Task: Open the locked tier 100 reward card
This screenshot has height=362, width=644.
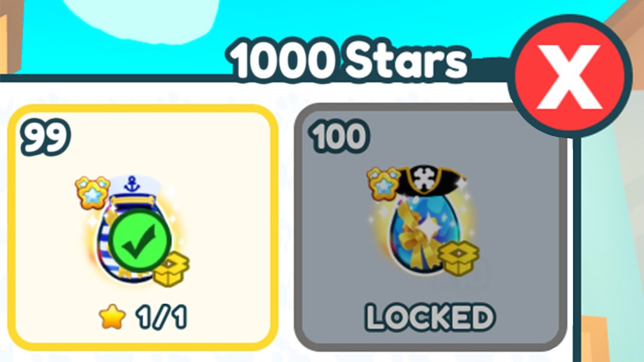Action: pos(430,227)
